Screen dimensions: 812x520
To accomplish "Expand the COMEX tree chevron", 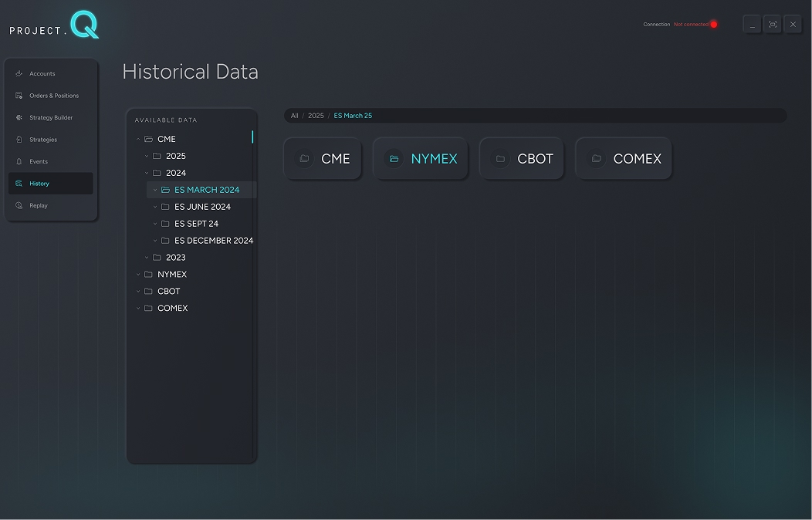I will (x=138, y=308).
